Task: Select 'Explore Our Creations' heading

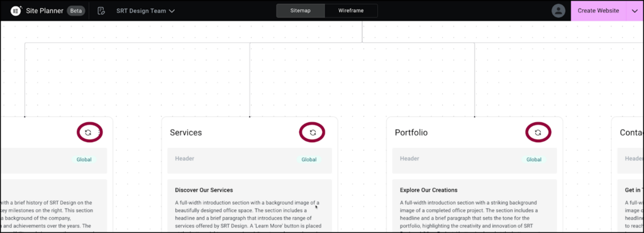Action: click(429, 190)
